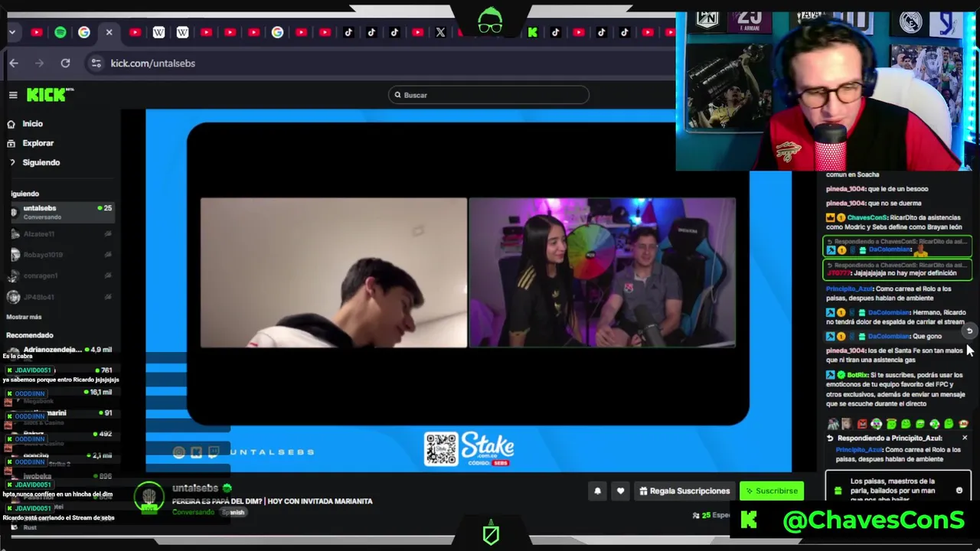980x551 pixels.
Task: Pick the last emote in the chat emote row
Action: click(x=963, y=424)
